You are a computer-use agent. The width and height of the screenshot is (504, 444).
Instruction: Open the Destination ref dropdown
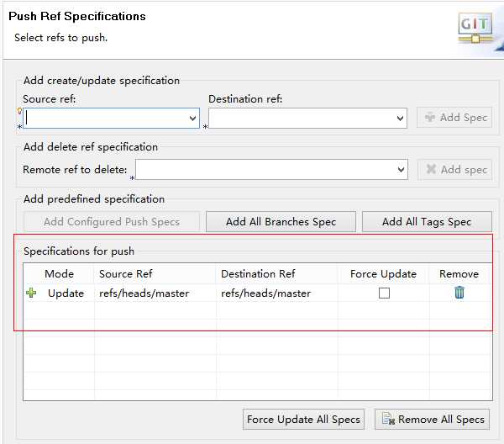400,119
